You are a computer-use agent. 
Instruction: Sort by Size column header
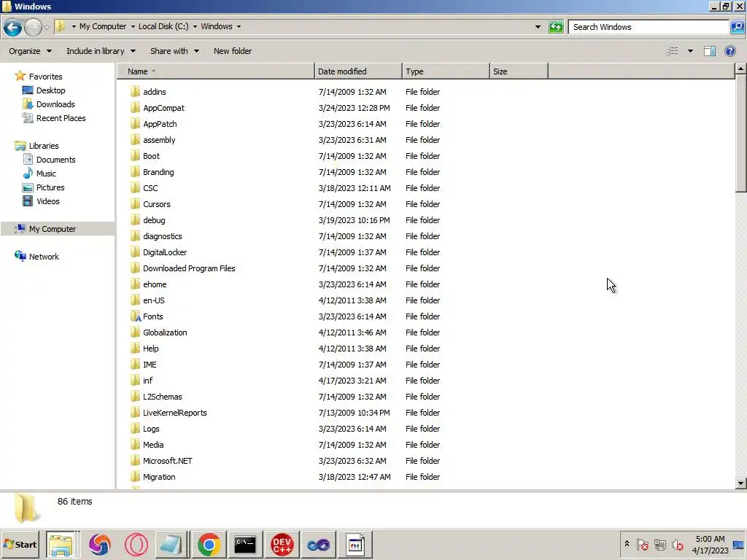click(x=519, y=71)
